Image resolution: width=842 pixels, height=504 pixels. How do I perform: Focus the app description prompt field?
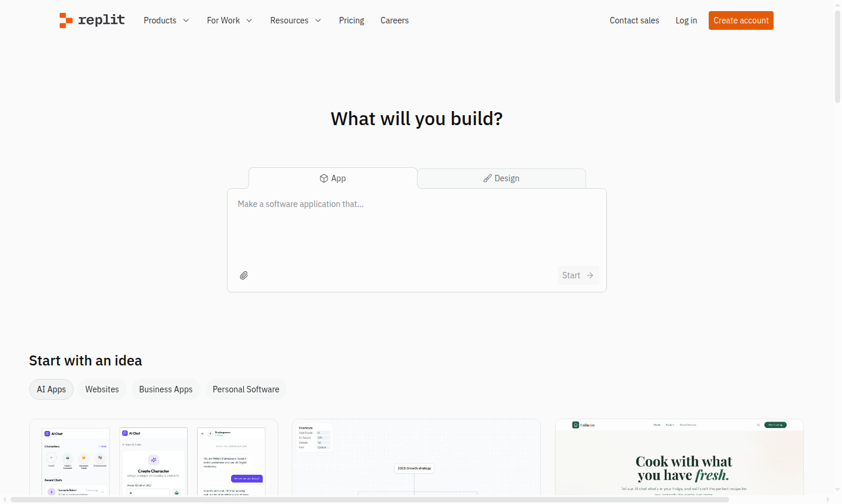point(416,228)
